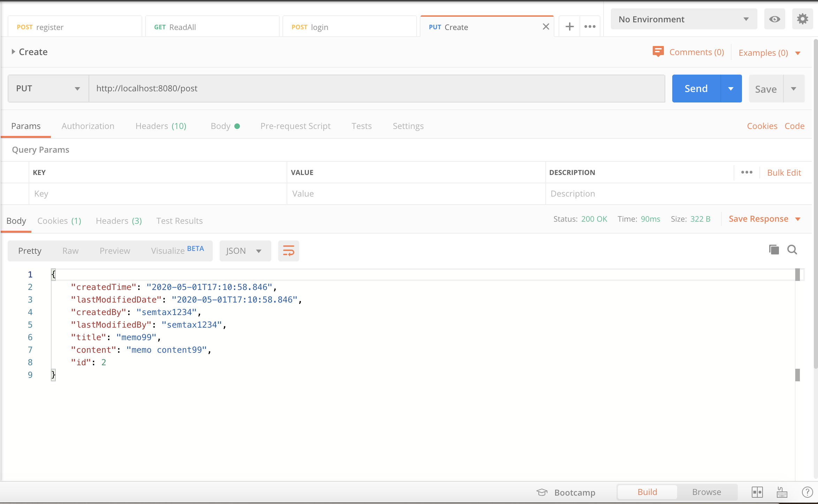Change the JSON response format dropdown

click(245, 251)
